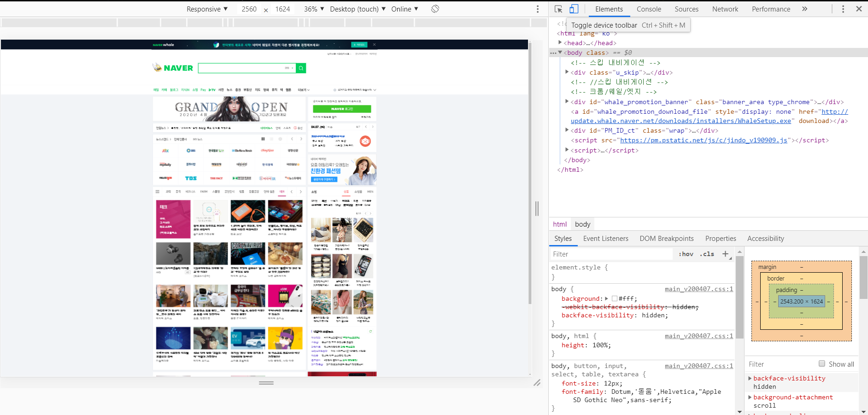Switch to the Sources tab
The height and width of the screenshot is (415, 868).
coord(686,9)
